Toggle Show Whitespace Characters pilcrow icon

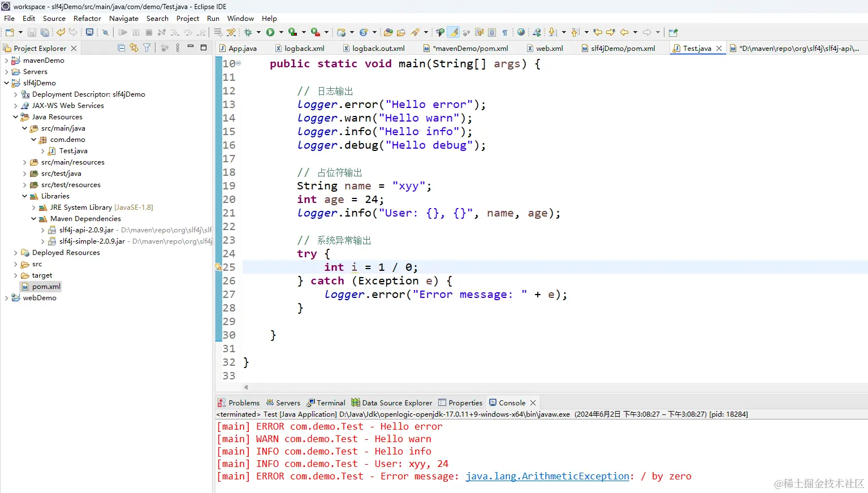505,32
